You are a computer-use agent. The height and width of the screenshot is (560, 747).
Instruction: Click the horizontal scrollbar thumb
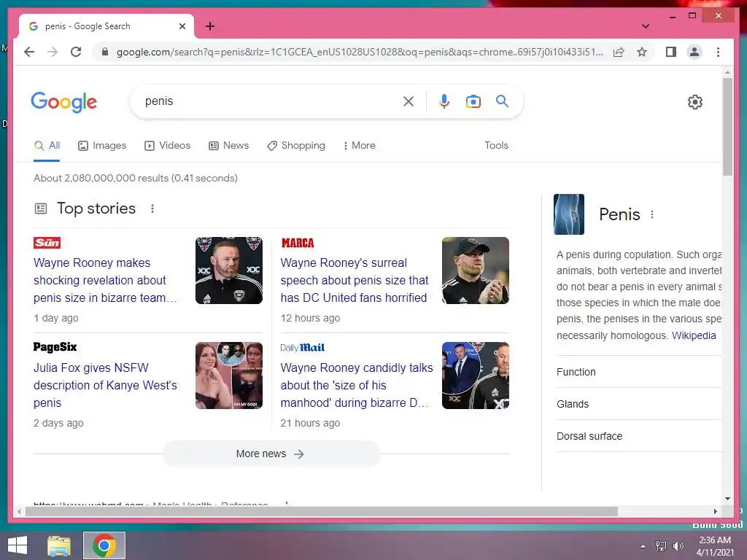click(322, 511)
